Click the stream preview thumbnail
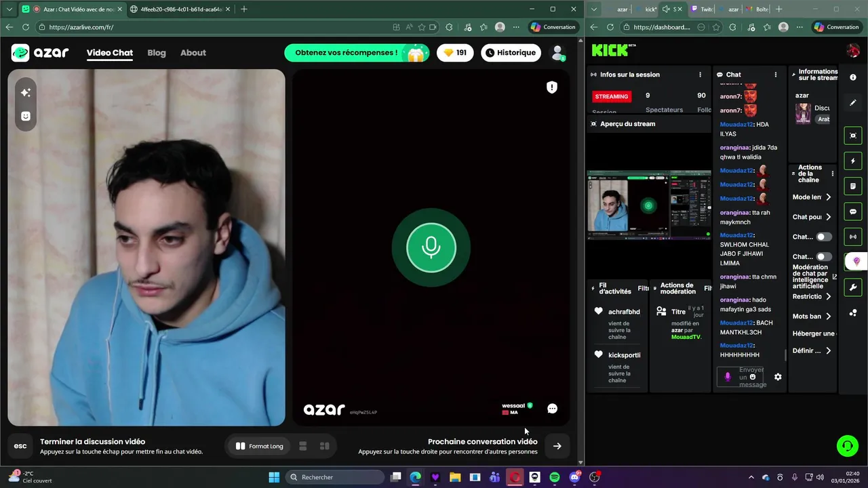 648,205
